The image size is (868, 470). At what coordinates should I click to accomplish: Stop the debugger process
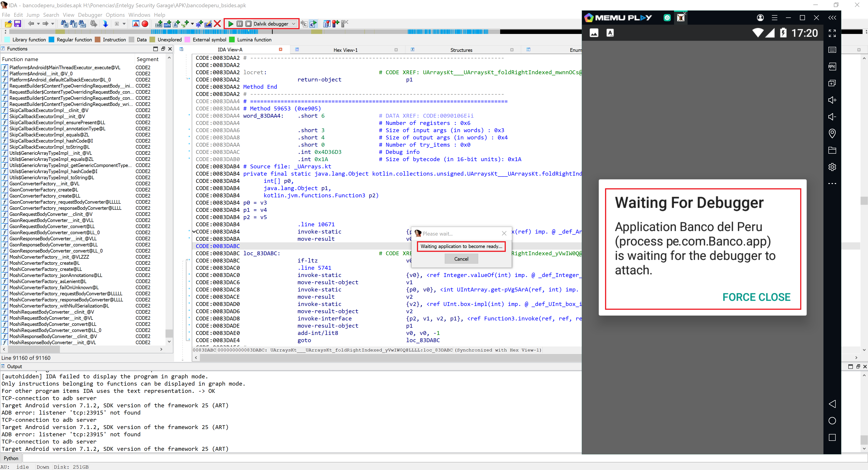pyautogui.click(x=248, y=24)
